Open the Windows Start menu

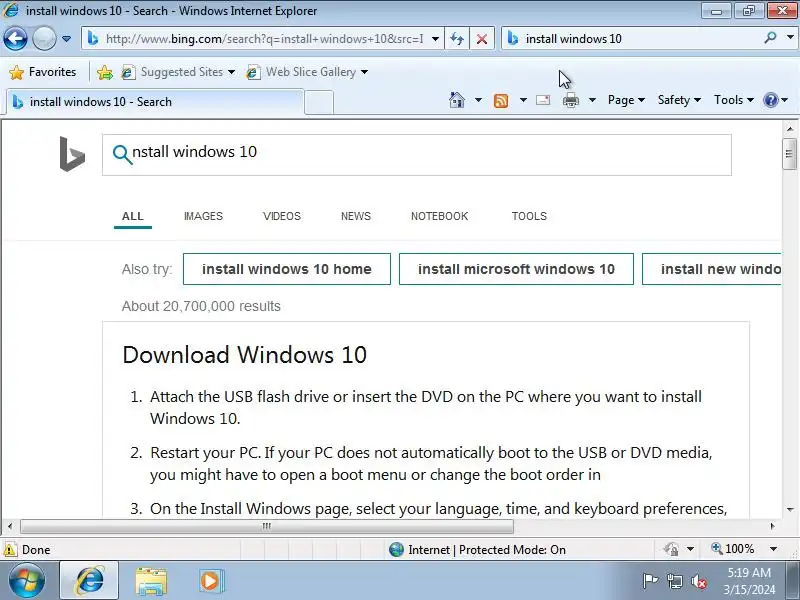coord(27,581)
